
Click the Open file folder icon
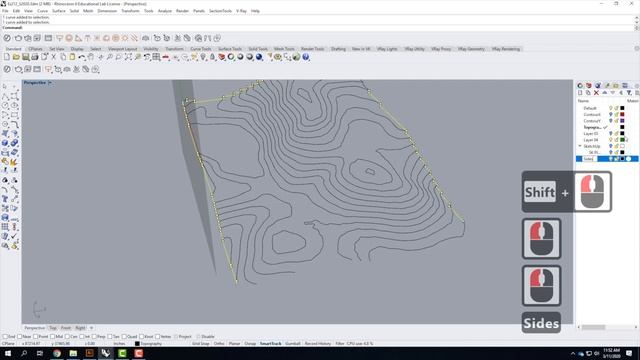[x=16, y=57]
